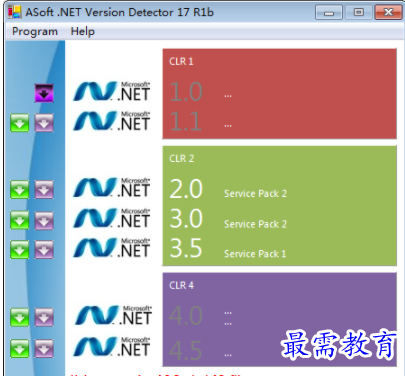Screen dimensions: 405x376
Task: Click purple download arrow for .NET 4.5
Action: 44,349
